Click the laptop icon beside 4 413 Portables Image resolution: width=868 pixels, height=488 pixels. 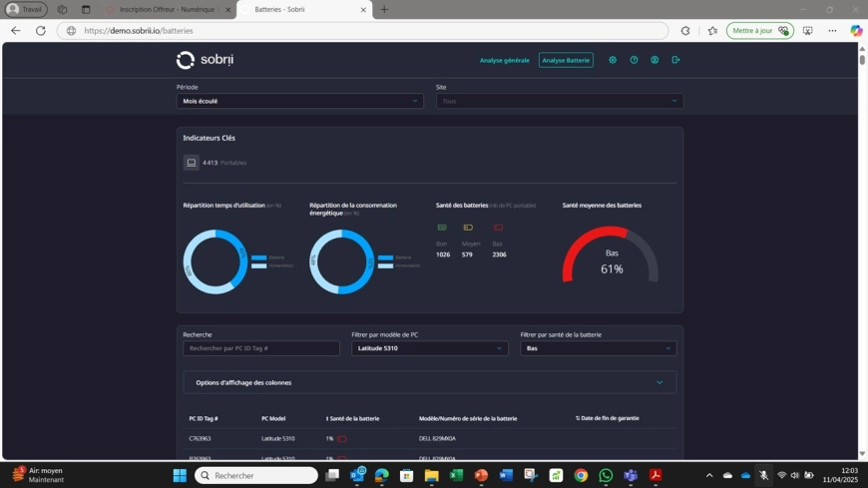[x=191, y=163]
